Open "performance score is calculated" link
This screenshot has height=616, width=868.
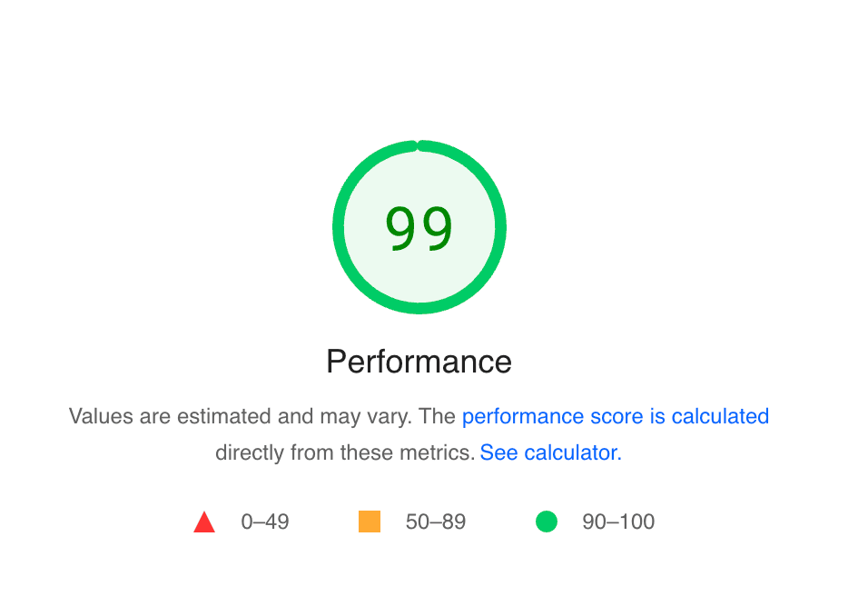[615, 416]
